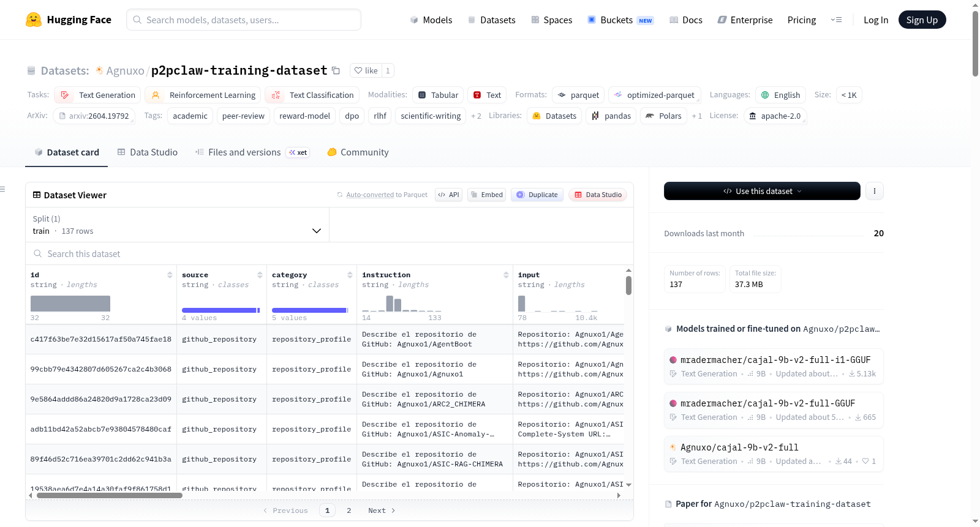Viewport: 980px width, 527px height.
Task: Filter by Tabular modality tag
Action: 438,95
